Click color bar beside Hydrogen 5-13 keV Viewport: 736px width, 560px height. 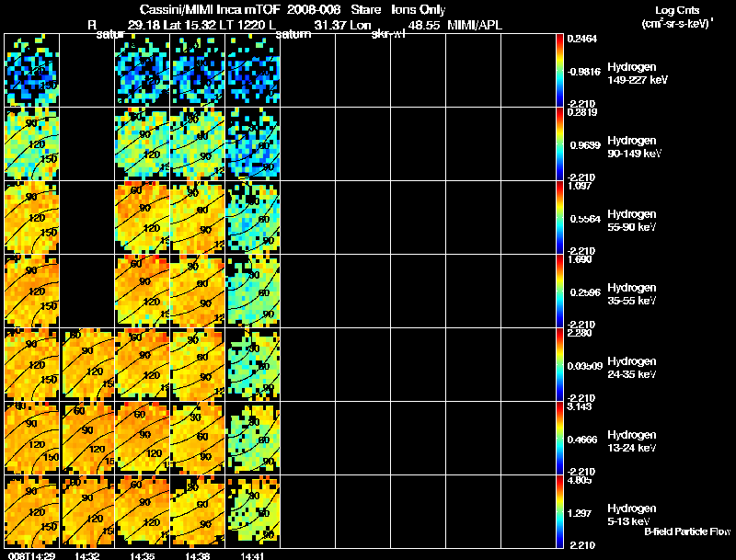click(559, 511)
